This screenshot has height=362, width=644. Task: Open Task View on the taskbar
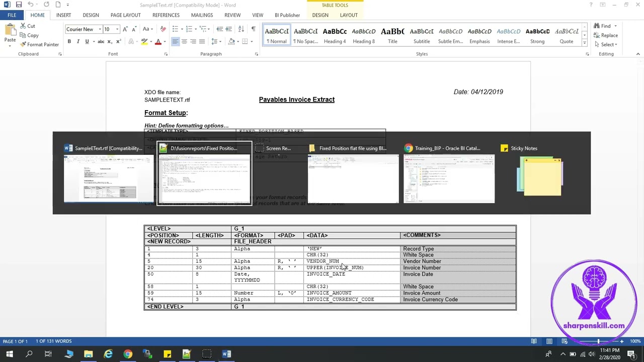pyautogui.click(x=48, y=354)
